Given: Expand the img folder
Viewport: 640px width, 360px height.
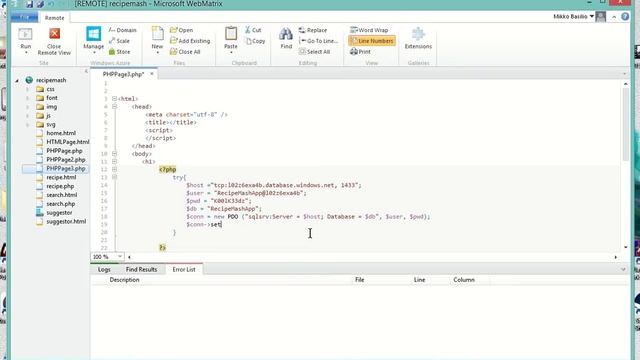Looking at the screenshot, I should (x=27, y=107).
